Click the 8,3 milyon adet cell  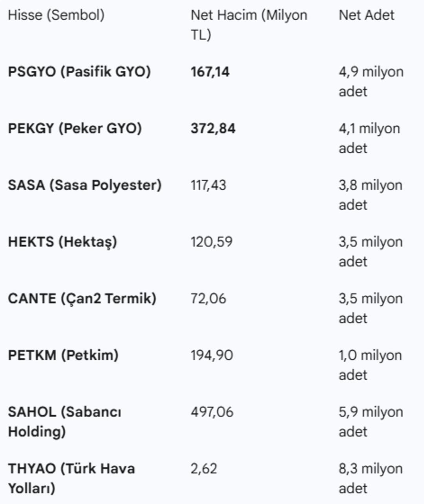(x=371, y=478)
